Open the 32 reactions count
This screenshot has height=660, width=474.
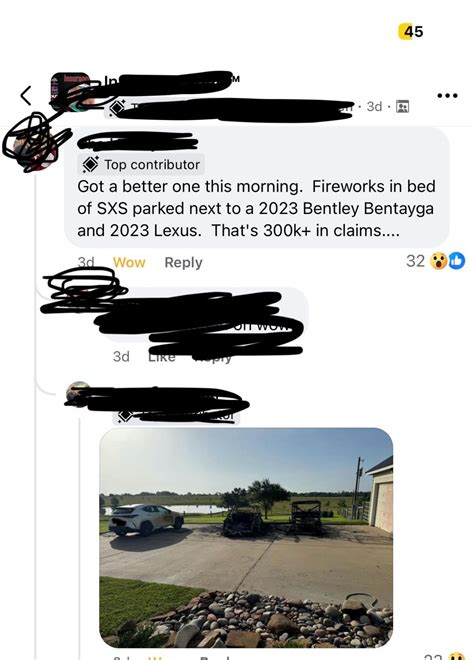click(x=415, y=261)
